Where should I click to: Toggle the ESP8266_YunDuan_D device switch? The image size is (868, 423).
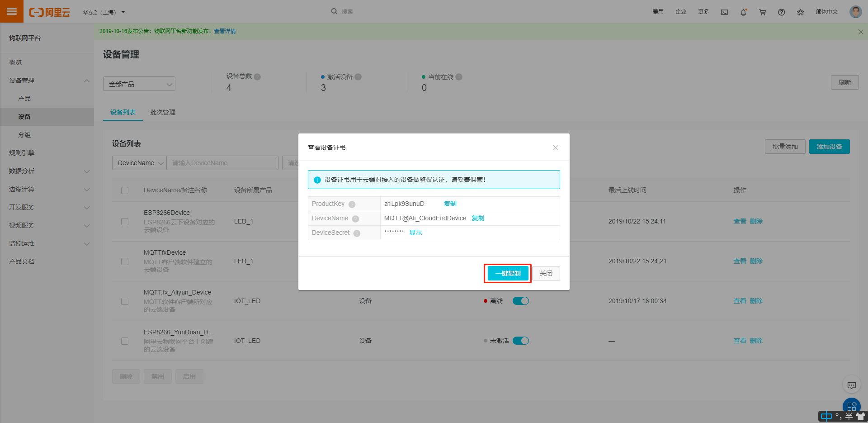520,340
